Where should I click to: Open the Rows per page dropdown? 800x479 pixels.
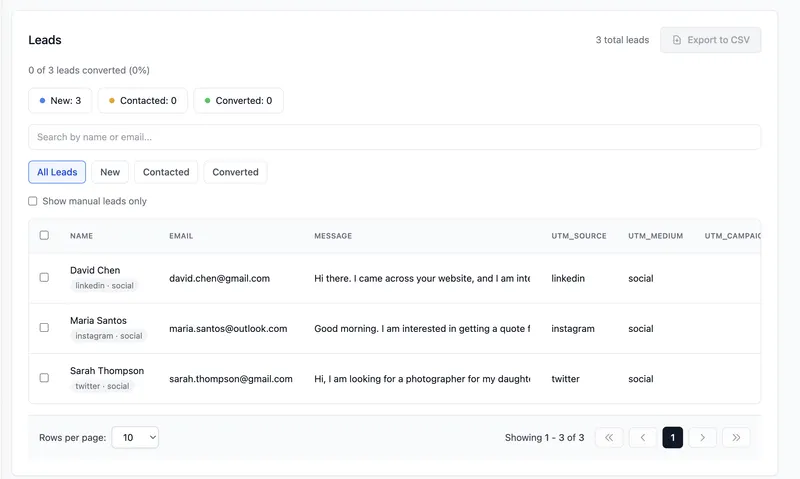click(135, 437)
